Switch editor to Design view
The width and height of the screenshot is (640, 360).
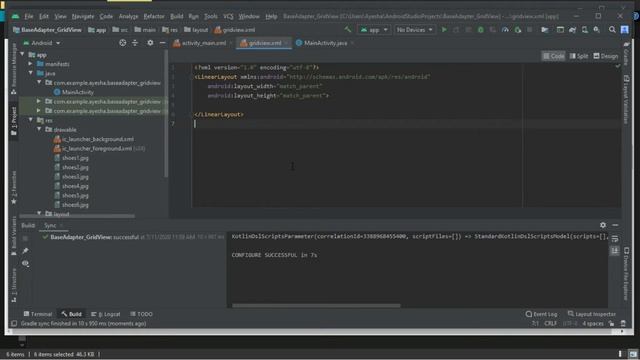point(606,56)
